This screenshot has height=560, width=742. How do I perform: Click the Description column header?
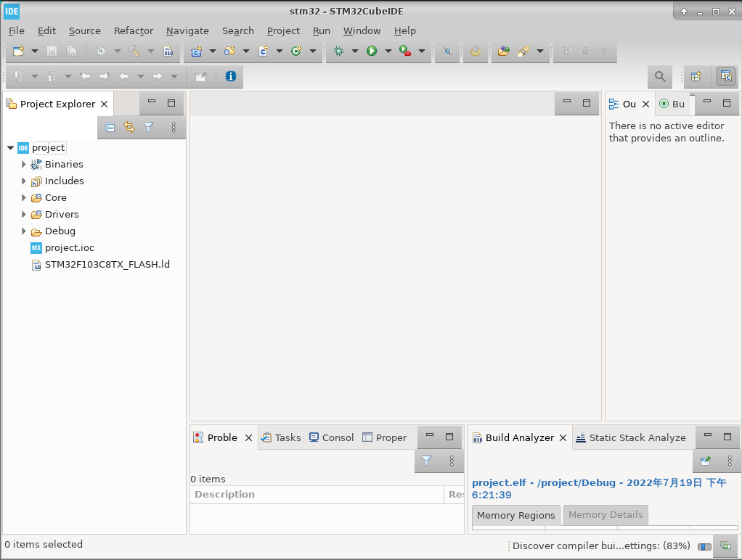point(317,494)
